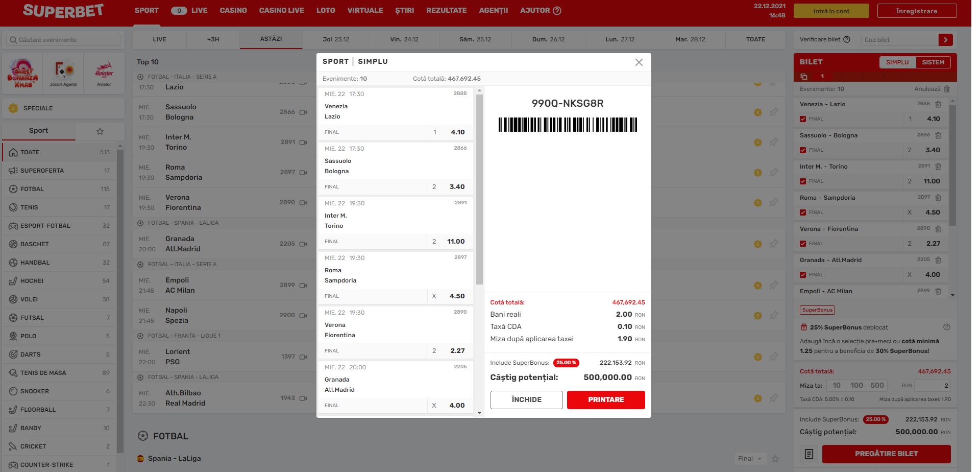Remove Venezia - Lazio selection via trash icon
The image size is (980, 472).
tap(938, 104)
